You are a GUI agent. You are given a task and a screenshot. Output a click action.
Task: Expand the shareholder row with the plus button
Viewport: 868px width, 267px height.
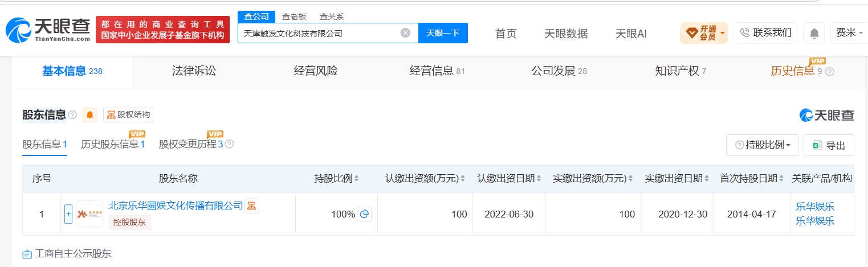68,214
